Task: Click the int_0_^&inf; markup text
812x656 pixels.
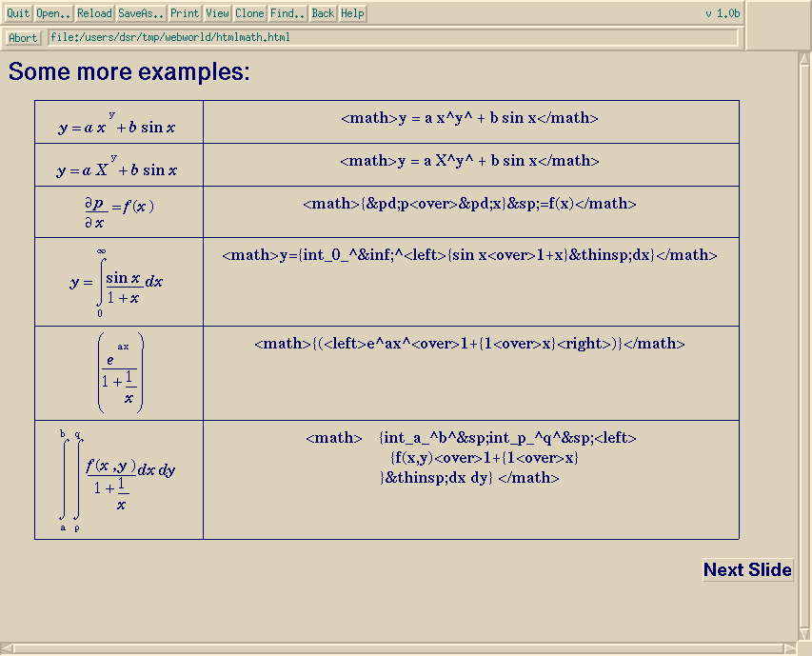Action: pyautogui.click(x=469, y=255)
